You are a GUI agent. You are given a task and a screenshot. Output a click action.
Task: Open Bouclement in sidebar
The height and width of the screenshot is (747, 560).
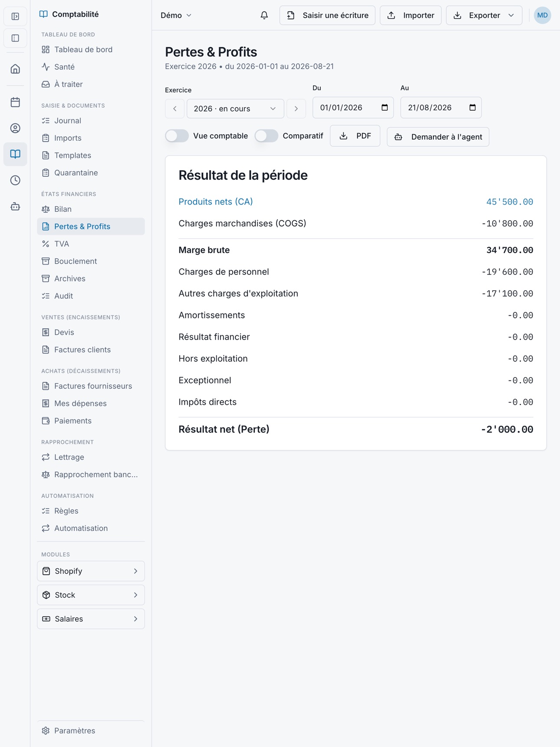click(x=91, y=261)
